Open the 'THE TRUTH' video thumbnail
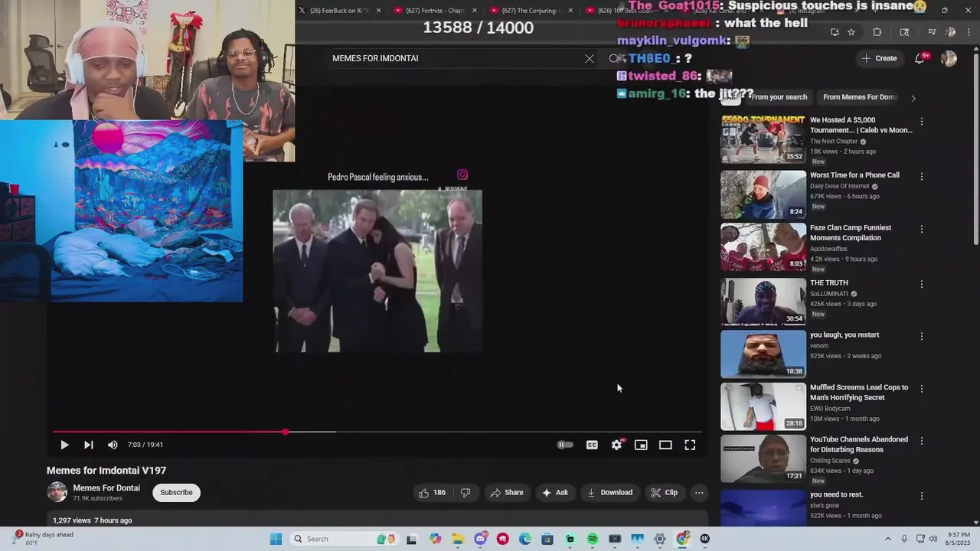Viewport: 980px width, 551px height. pyautogui.click(x=763, y=302)
